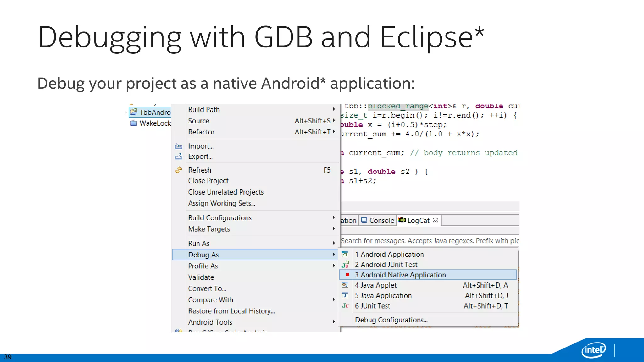Choose Run As entry
Screen dimensions: 644x362
255,244
